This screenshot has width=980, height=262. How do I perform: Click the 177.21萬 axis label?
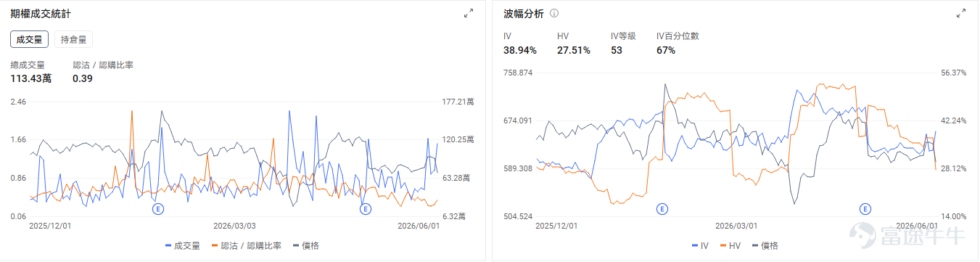(x=458, y=102)
